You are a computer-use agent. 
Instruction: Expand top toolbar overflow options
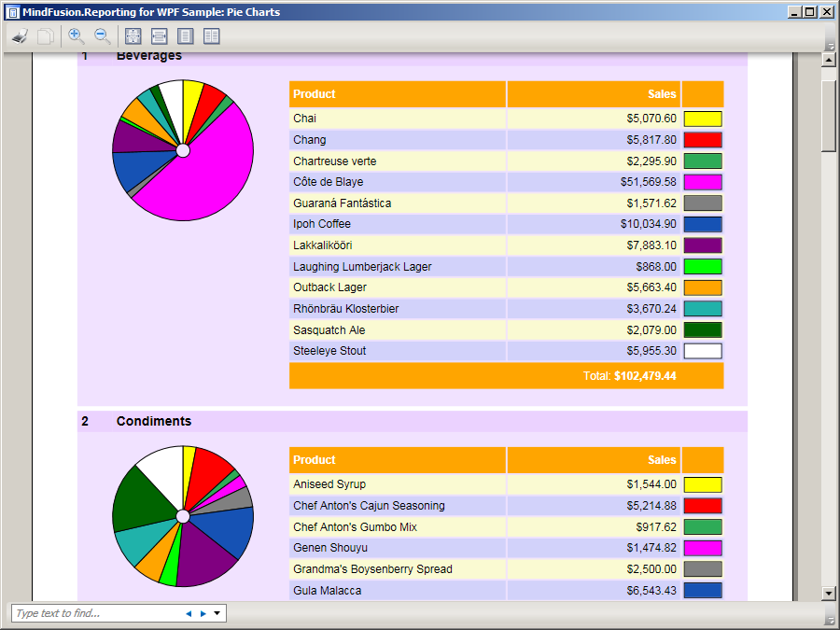coord(830,45)
